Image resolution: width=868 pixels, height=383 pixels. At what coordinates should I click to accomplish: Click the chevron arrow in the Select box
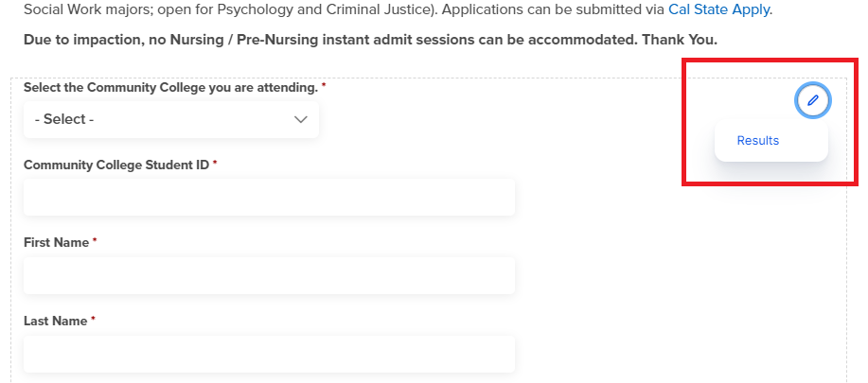pyautogui.click(x=301, y=119)
